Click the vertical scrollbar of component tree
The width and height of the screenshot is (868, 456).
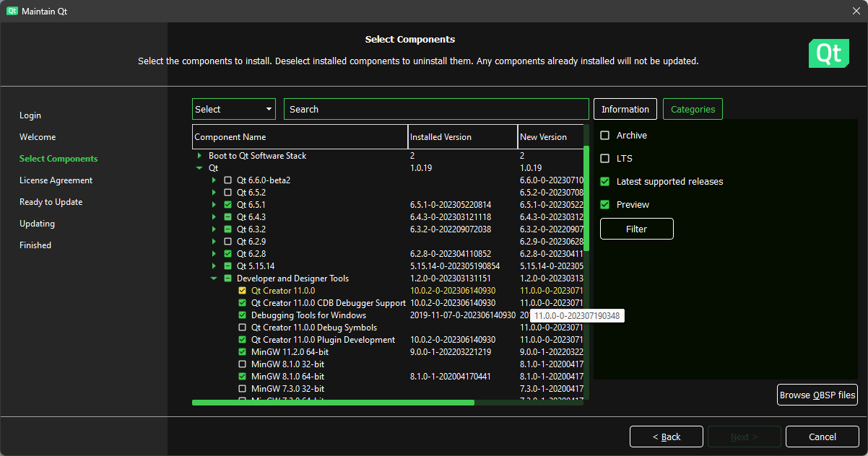pos(586,198)
